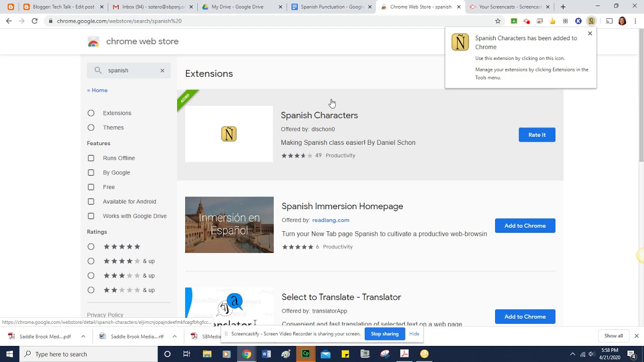The height and width of the screenshot is (362, 644).
Task: Open the Google Classroom extension icon
Action: pyautogui.click(x=514, y=21)
